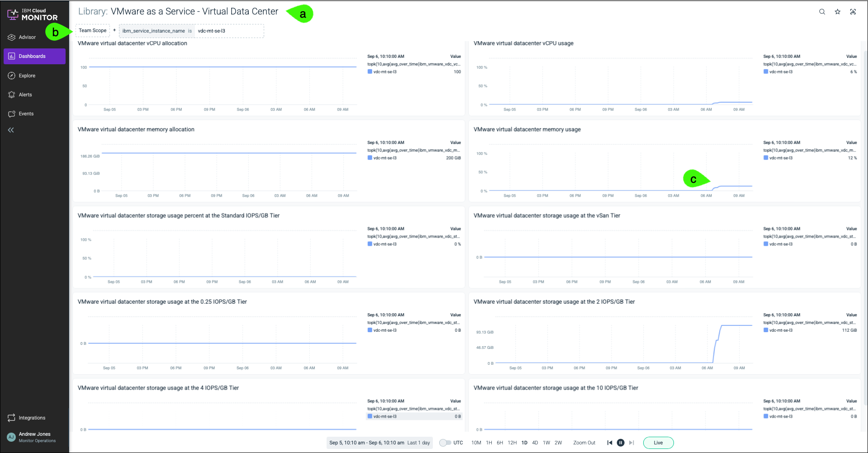868x453 pixels.
Task: Click the vCPU usage panel title
Action: tap(523, 43)
